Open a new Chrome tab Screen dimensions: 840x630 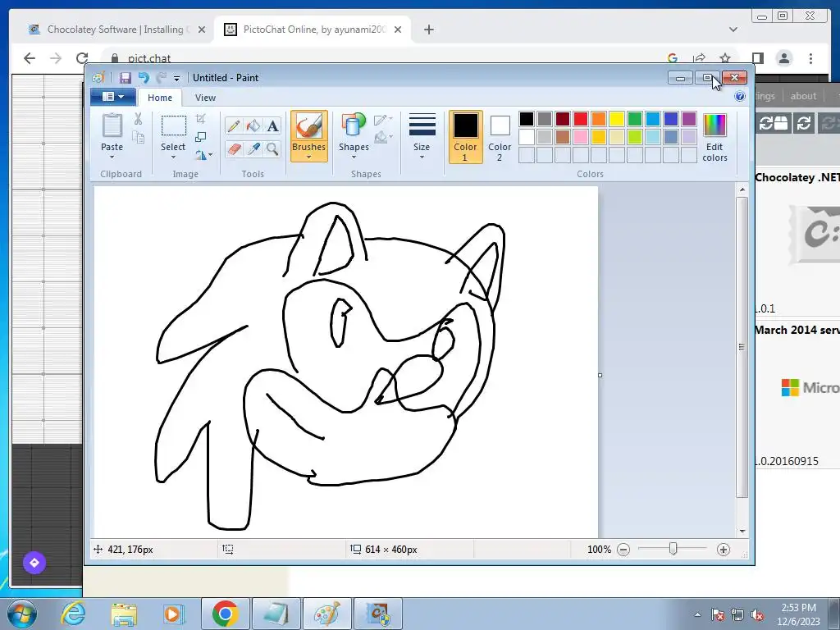tap(428, 30)
